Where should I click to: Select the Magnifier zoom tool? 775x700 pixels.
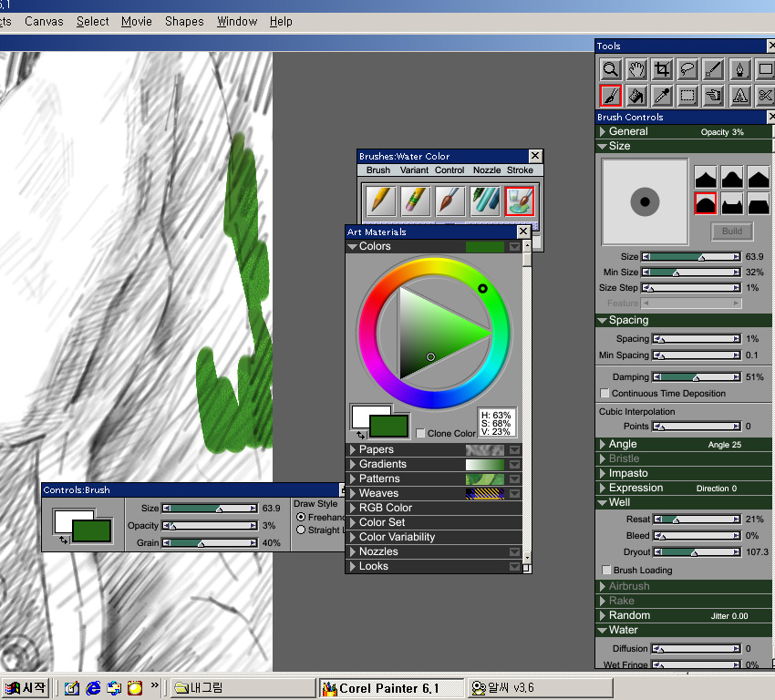(x=610, y=69)
